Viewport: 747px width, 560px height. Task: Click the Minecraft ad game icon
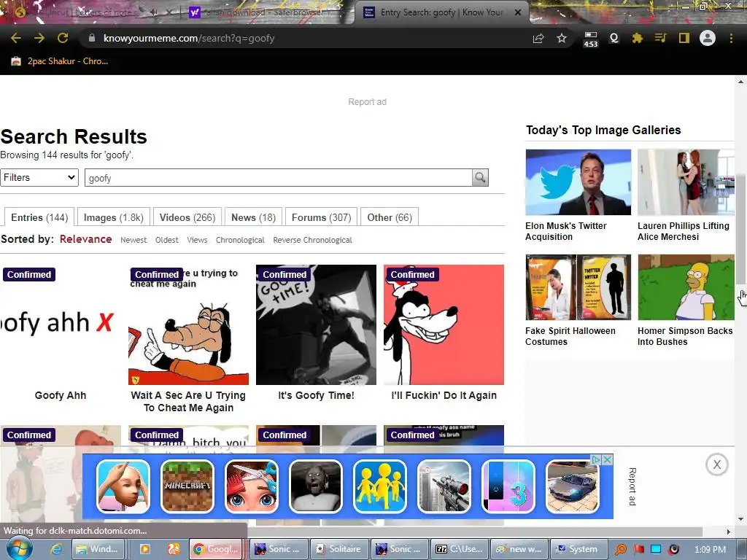coord(187,486)
